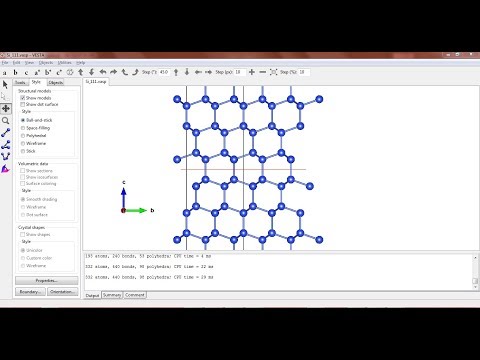The width and height of the screenshot is (480, 360).
Task: Open the View menu
Action: [29, 63]
